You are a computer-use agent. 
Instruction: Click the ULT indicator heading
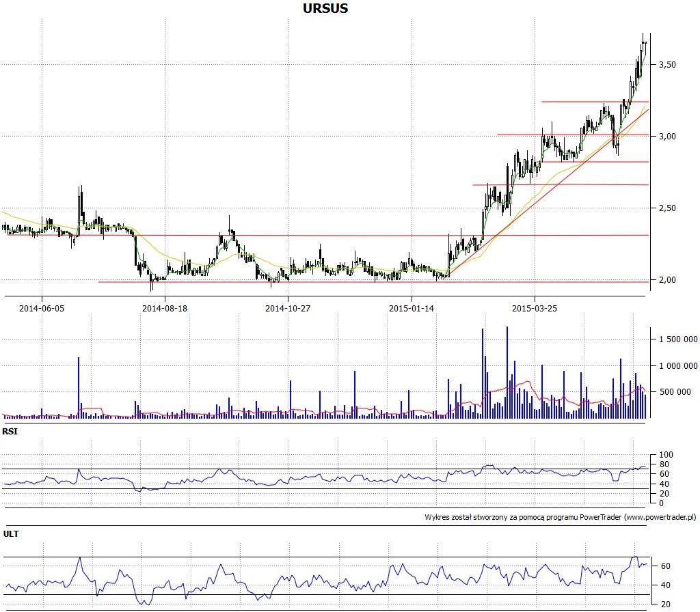pos(11,533)
